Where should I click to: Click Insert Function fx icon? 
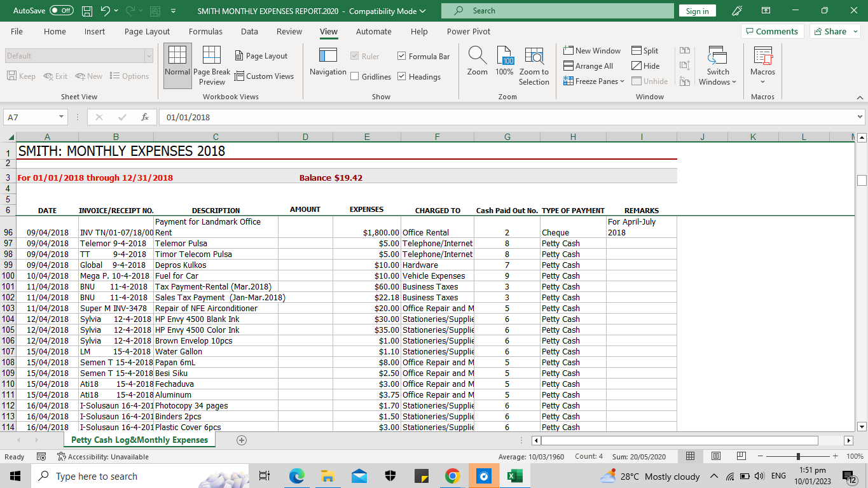click(x=145, y=117)
